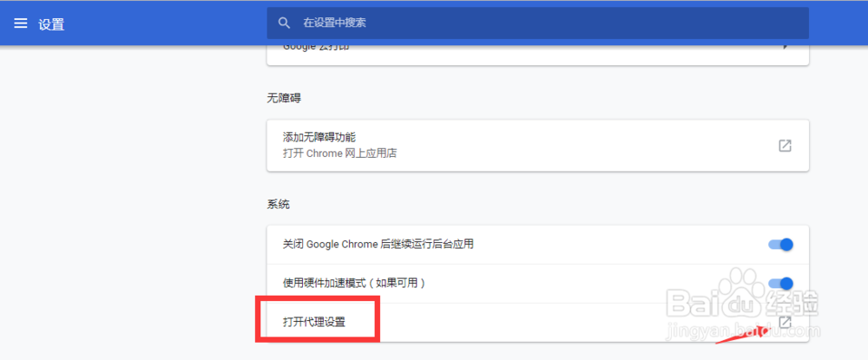Viewport: 868px width, 360px height.
Task: Click the 系统 section heading
Action: tap(278, 205)
